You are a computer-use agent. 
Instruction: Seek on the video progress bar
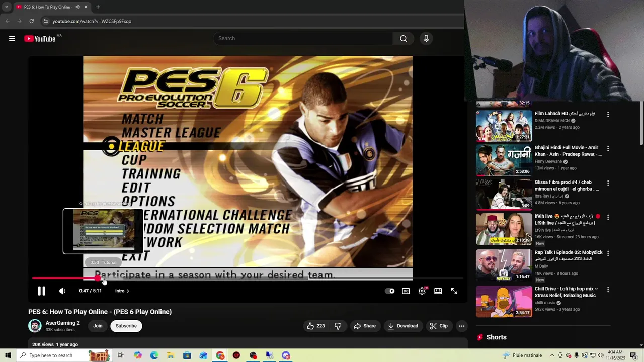(247, 278)
